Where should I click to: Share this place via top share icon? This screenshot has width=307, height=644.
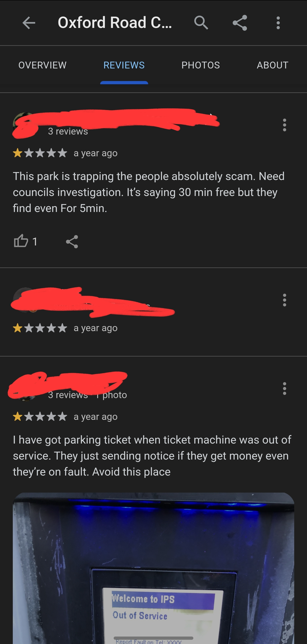click(x=240, y=23)
